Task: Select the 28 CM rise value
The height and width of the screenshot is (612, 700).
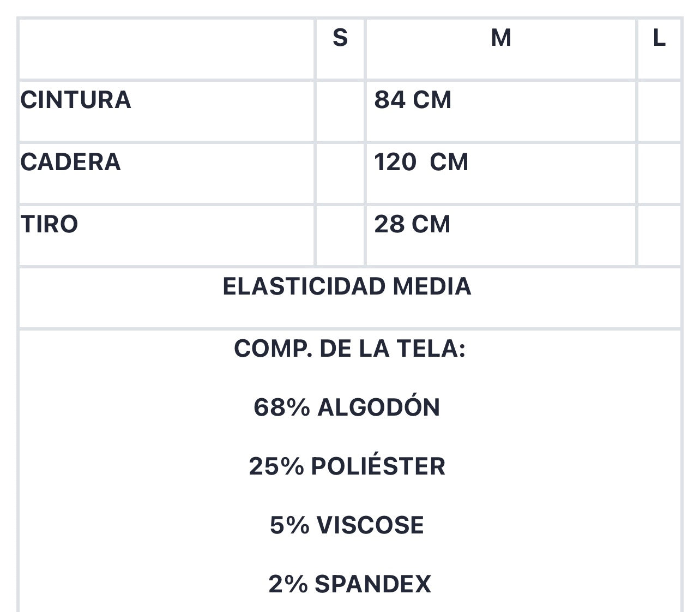Action: 412,224
